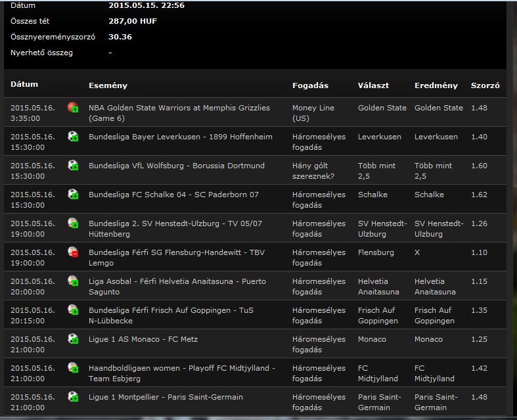The height and width of the screenshot is (420, 517).
Task: Click red lost icon on Flensburg-Handewitt row
Action: tap(73, 252)
